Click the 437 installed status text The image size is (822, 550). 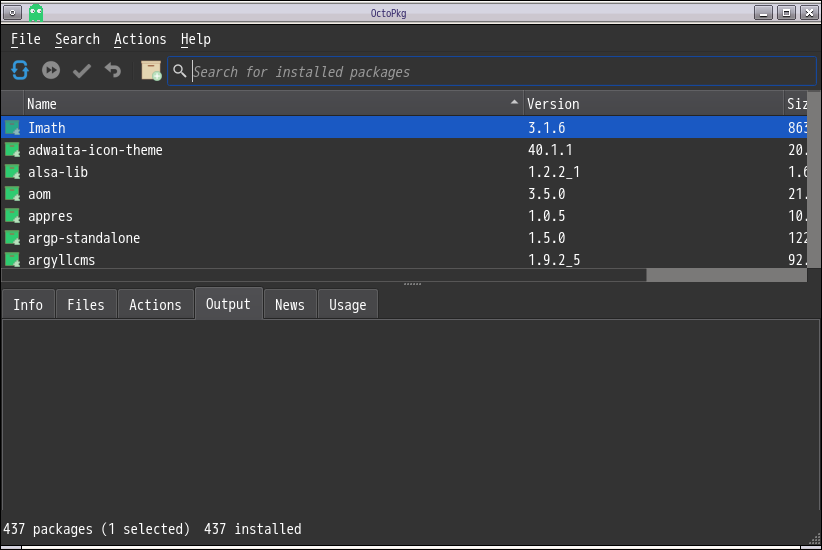(253, 529)
